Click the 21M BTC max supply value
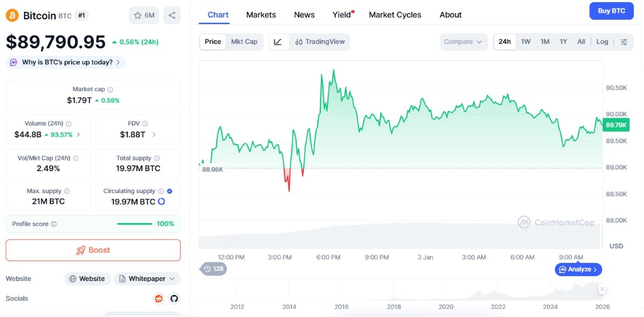This screenshot has height=317, width=644. (48, 202)
